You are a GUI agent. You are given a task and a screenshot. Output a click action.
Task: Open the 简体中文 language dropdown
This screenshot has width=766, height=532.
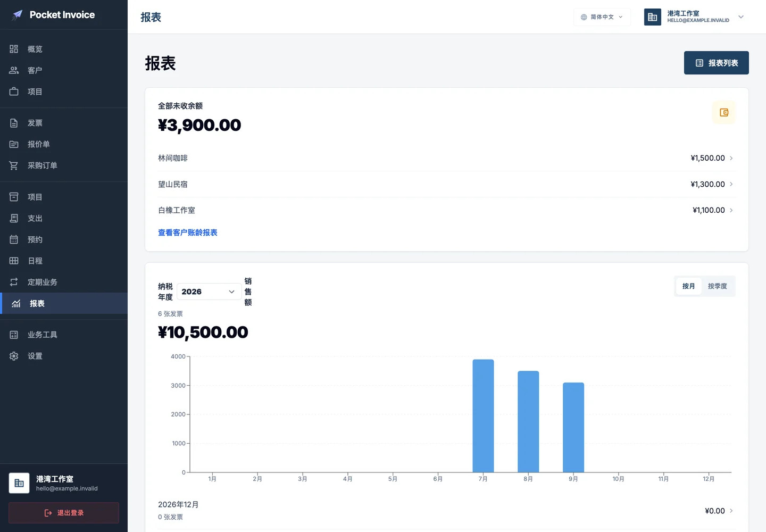(602, 17)
